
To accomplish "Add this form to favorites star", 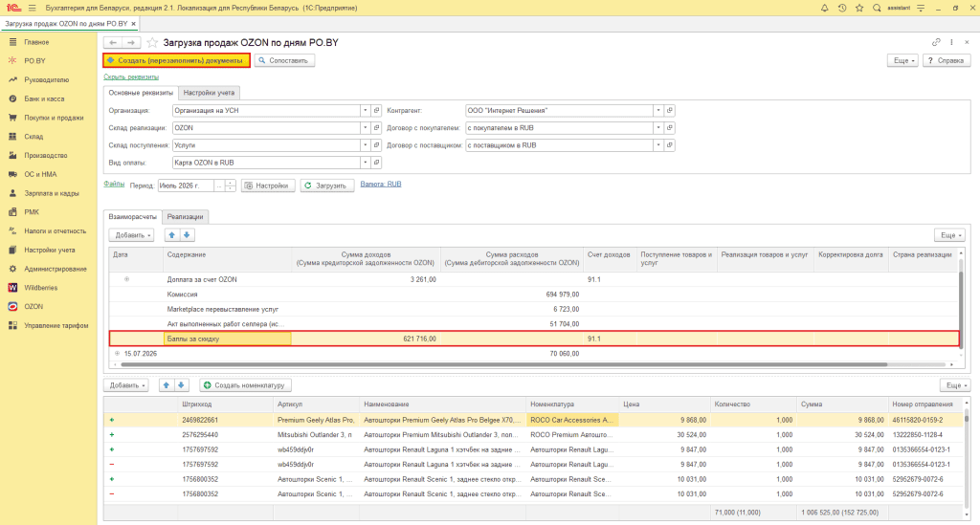I will tap(152, 42).
